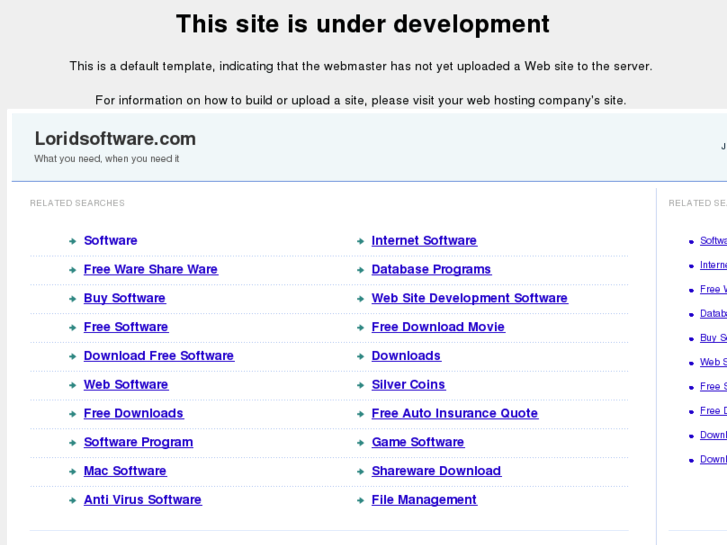Image resolution: width=727 pixels, height=545 pixels.
Task: Click the arrow icon beside Free Software
Action: tap(72, 327)
